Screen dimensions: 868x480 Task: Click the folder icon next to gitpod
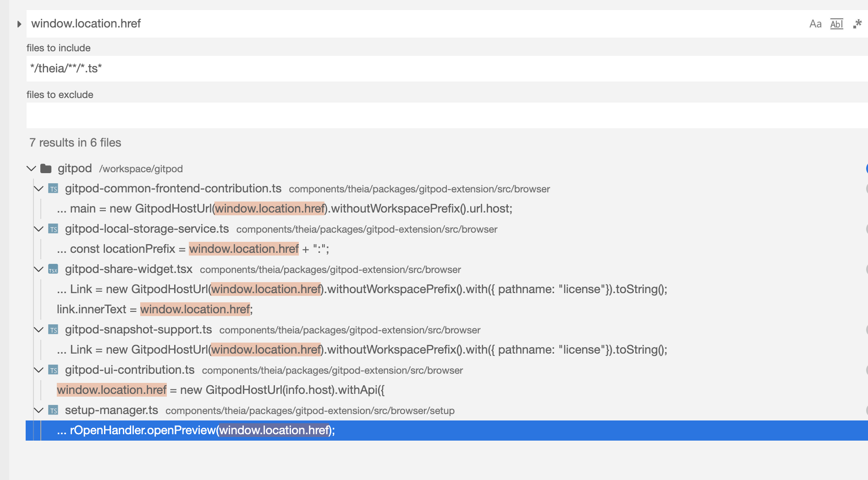[45, 168]
